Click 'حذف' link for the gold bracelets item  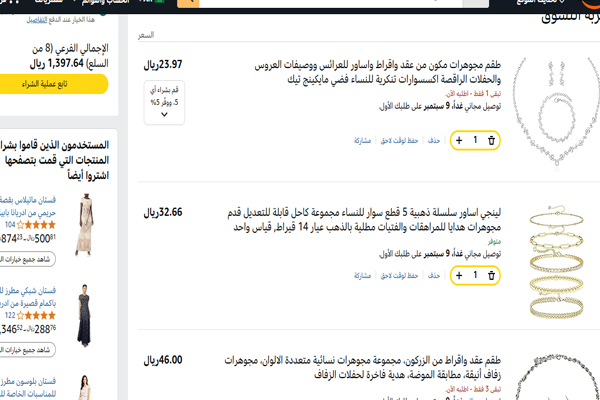[x=434, y=275]
